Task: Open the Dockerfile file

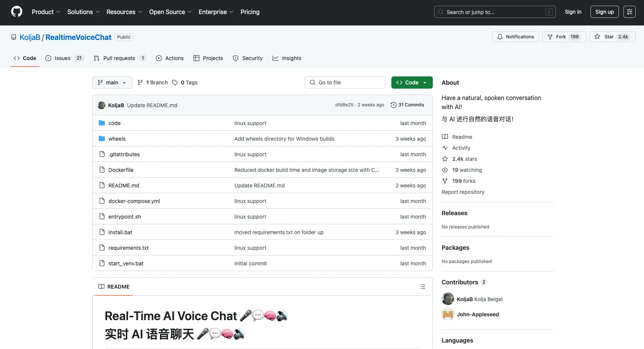Action: [121, 170]
